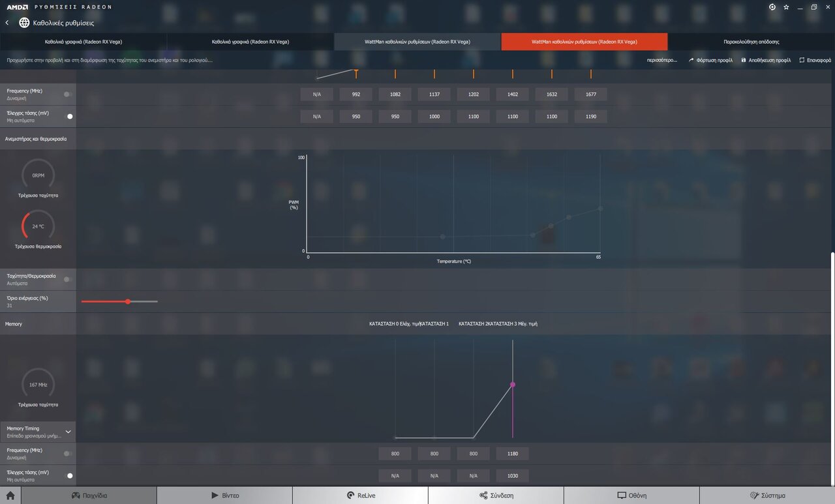
Task: Open the Οθόνη display section
Action: [x=632, y=496]
